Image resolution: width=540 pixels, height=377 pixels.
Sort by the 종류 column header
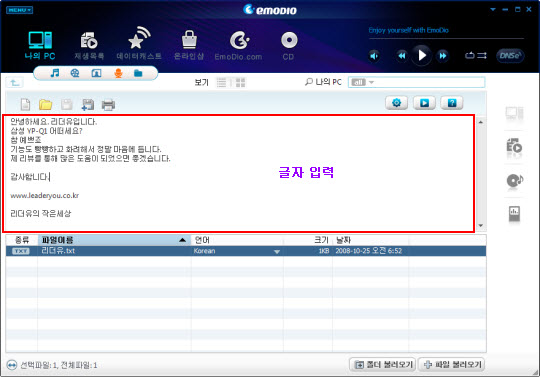click(22, 240)
